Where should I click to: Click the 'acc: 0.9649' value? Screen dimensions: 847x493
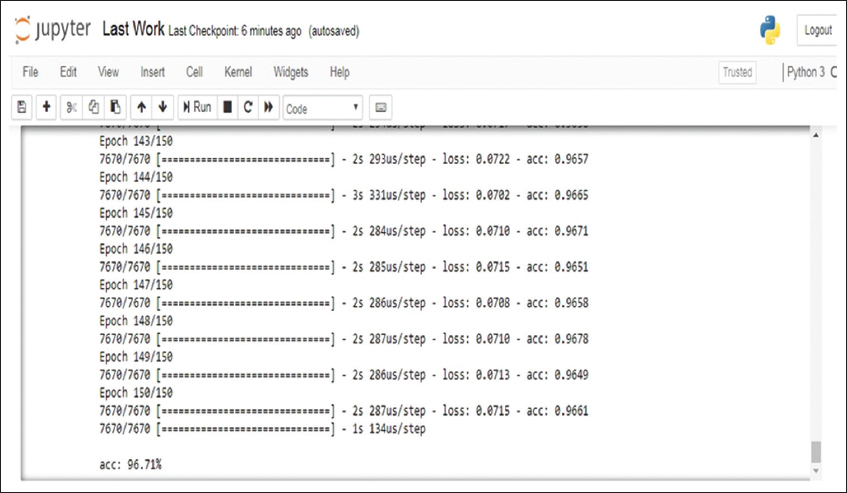point(557,375)
